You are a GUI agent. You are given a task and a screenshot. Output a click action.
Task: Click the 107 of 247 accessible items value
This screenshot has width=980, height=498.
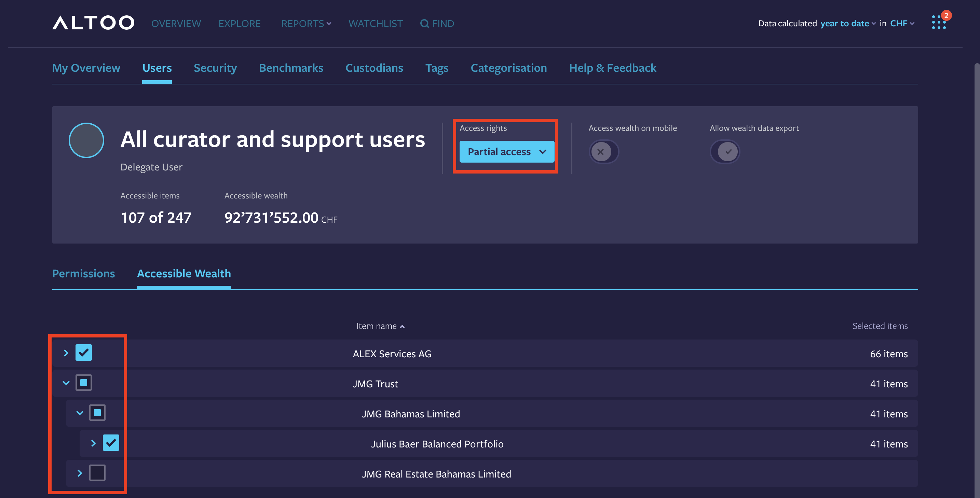156,218
